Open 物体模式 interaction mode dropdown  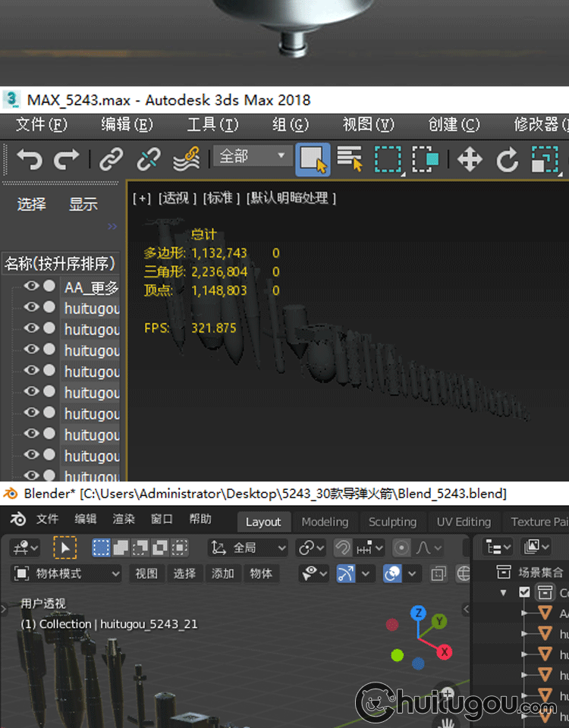coord(67,574)
